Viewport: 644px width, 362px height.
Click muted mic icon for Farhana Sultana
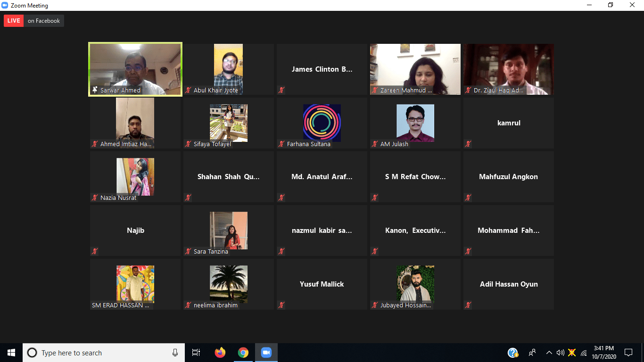(x=281, y=144)
